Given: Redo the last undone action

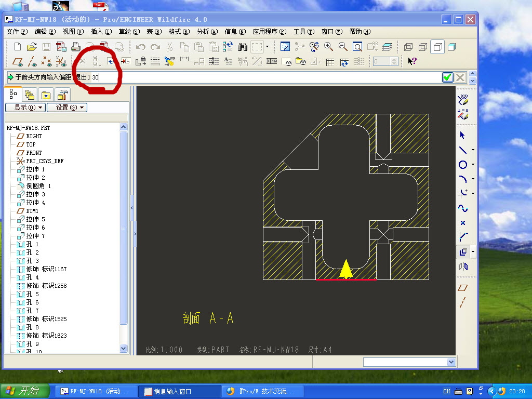Looking at the screenshot, I should [x=155, y=47].
